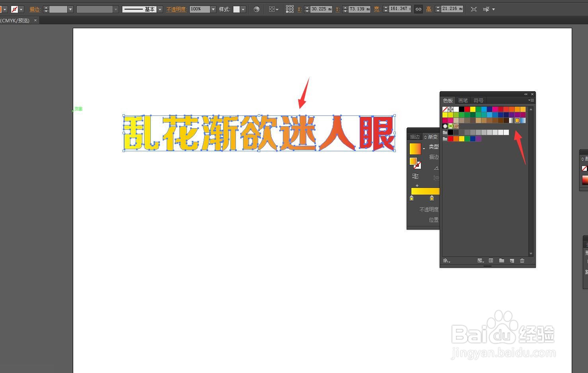
Task: Click the Recolor Artwork wheel icon
Action: coord(257,9)
